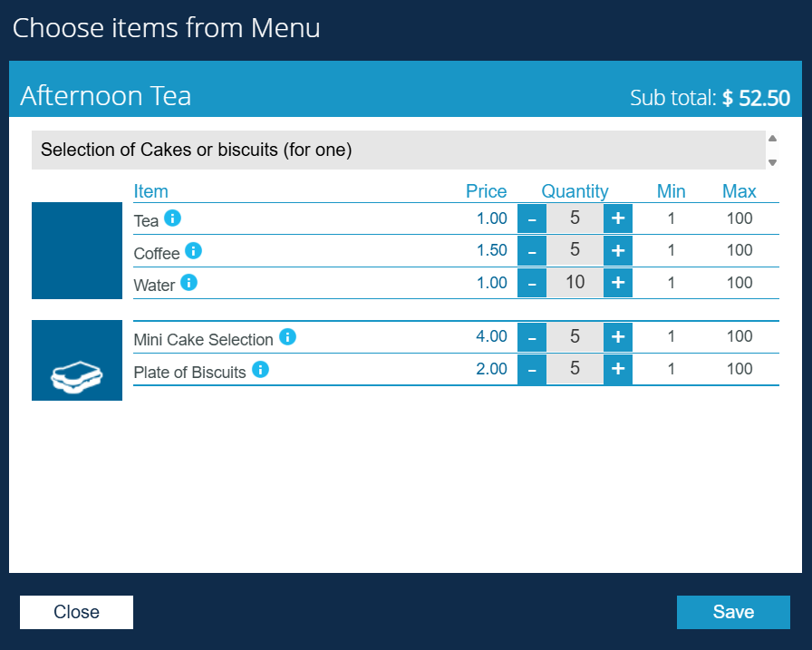Save the menu selection

coord(733,612)
